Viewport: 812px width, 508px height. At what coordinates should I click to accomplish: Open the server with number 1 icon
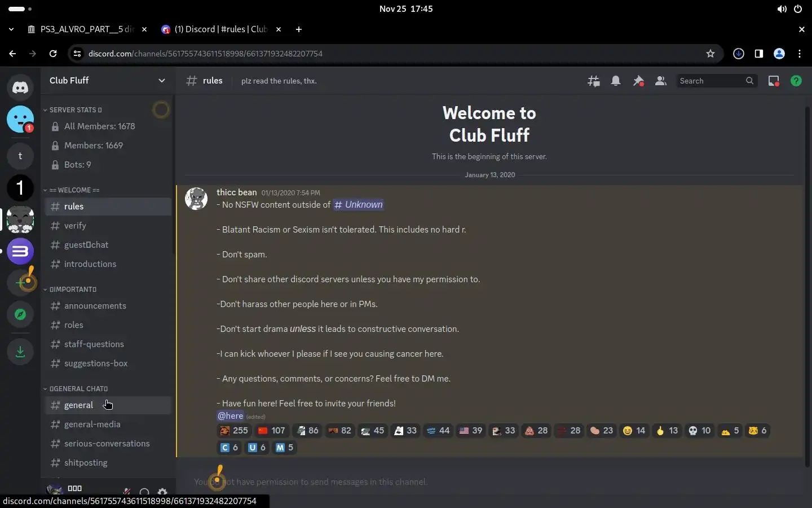pyautogui.click(x=20, y=187)
